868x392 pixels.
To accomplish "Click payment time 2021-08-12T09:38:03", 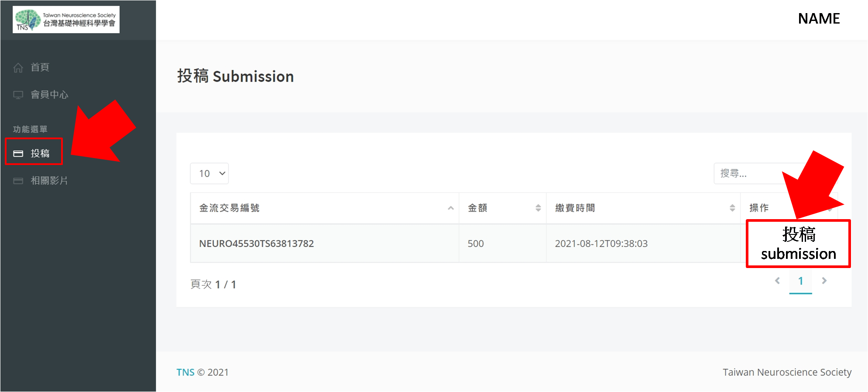I will (601, 244).
